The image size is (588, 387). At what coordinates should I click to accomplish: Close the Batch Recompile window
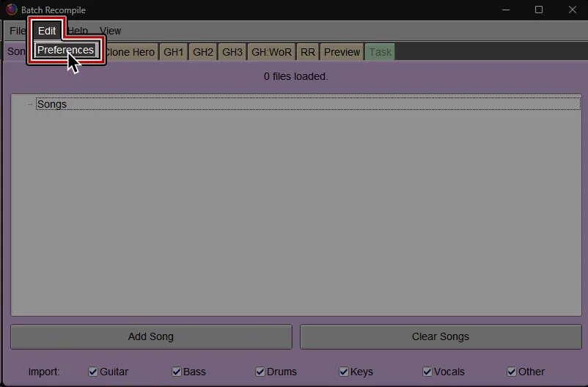coord(573,10)
